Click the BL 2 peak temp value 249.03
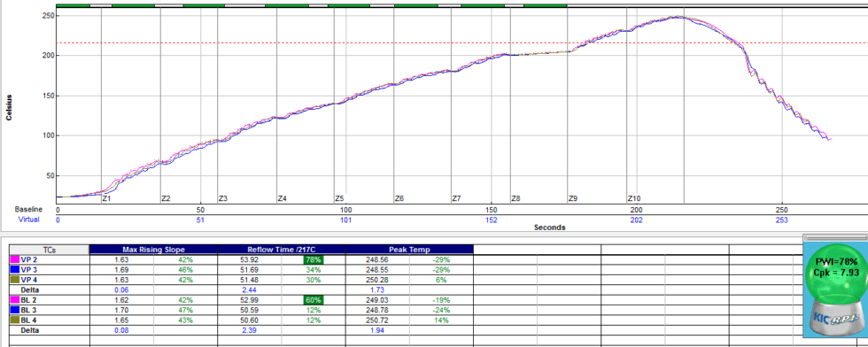This screenshot has height=347, width=868. pos(377,300)
